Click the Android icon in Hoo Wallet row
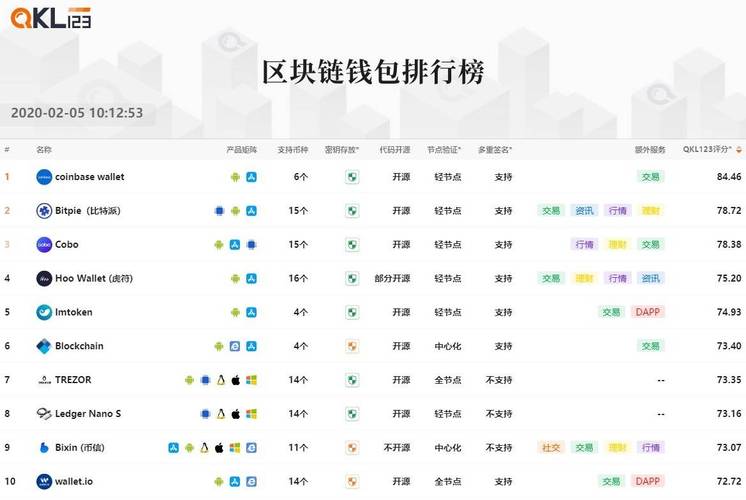The height and width of the screenshot is (500, 746). (x=235, y=278)
